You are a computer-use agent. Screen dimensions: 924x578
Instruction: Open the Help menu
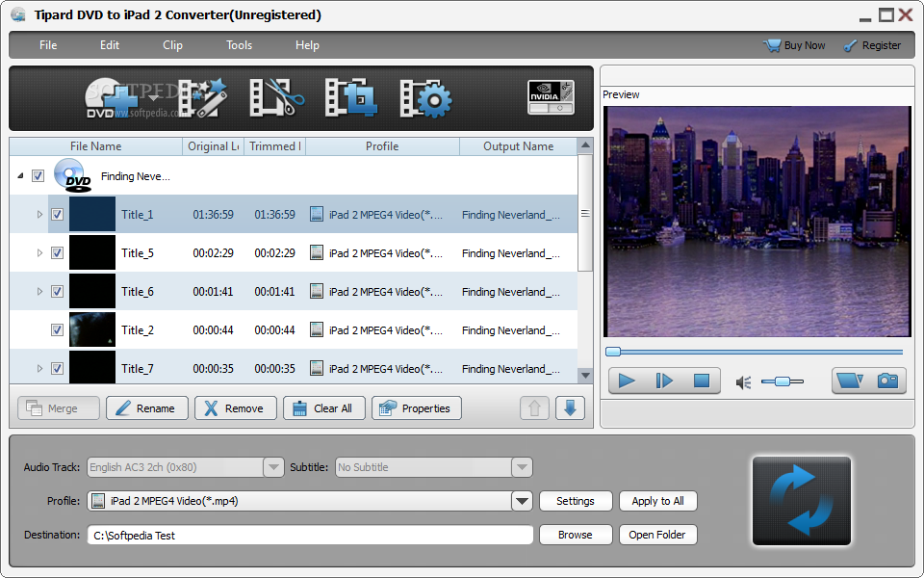308,45
